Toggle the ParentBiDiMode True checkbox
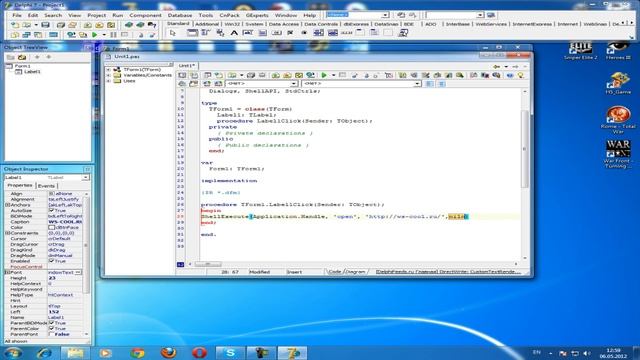Screen dimensions: 640x360 click(51, 322)
